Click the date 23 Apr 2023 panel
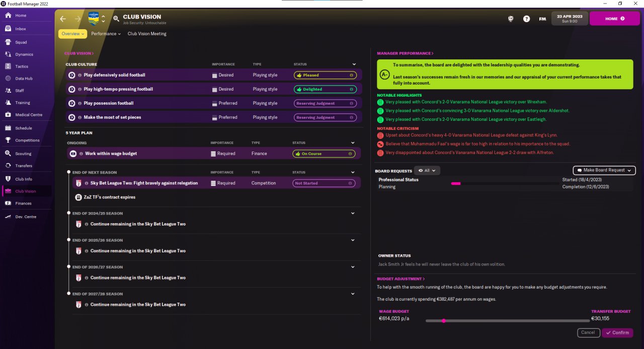The width and height of the screenshot is (644, 349). pyautogui.click(x=570, y=19)
